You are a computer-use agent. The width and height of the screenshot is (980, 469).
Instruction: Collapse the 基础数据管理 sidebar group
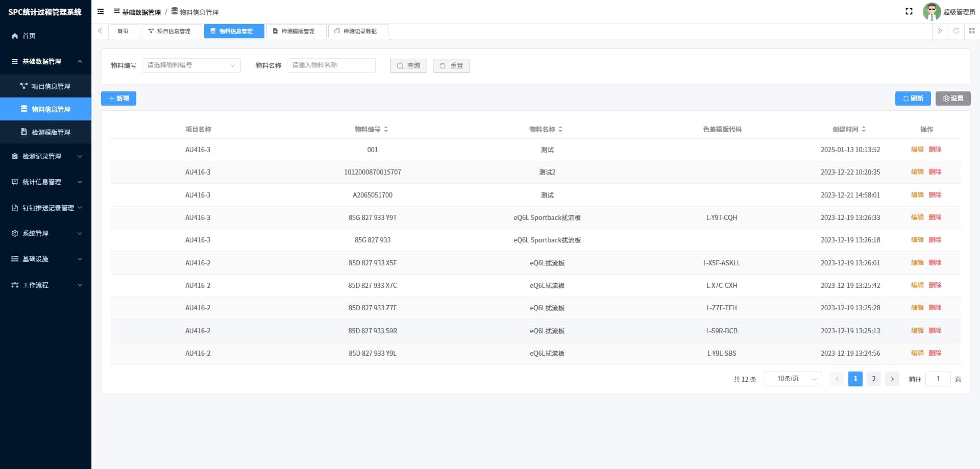pos(80,61)
